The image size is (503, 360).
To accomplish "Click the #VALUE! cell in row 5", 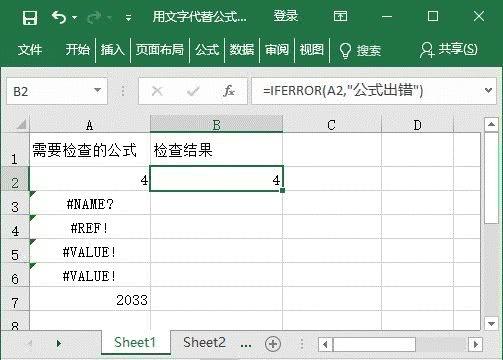I will (90, 251).
